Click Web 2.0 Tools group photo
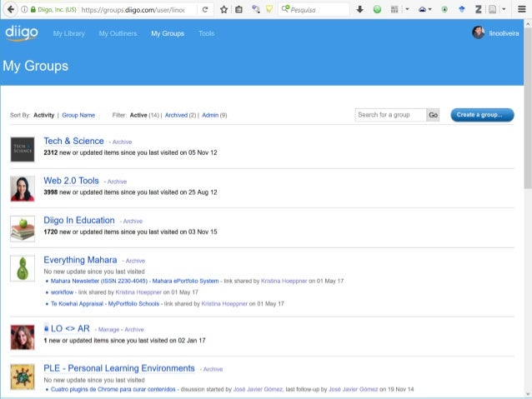 click(x=23, y=189)
